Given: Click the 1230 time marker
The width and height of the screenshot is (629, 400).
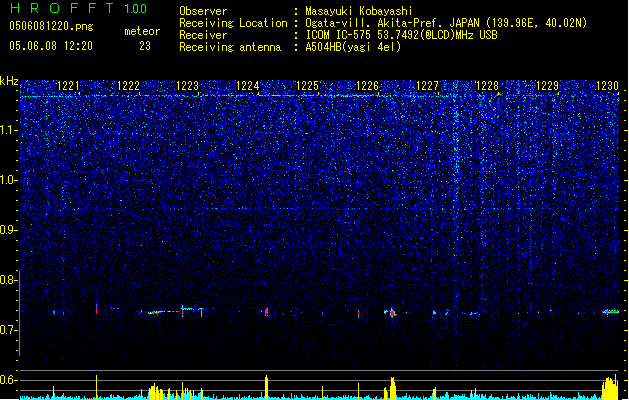Looking at the screenshot, I should click(607, 86).
